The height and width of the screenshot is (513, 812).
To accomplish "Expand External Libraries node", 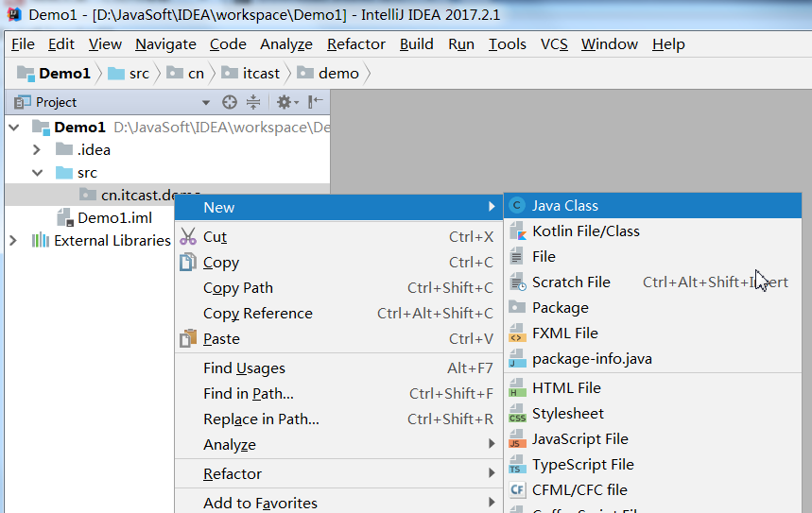I will (13, 241).
